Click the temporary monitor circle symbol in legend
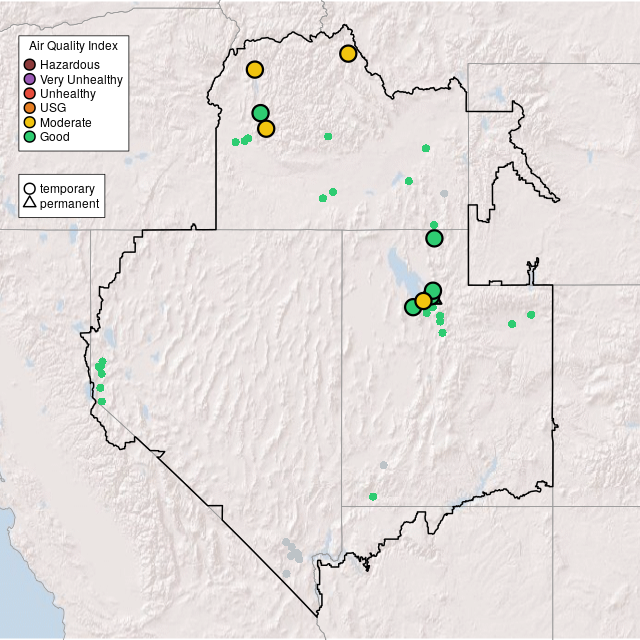This screenshot has height=640, width=640. (30, 188)
